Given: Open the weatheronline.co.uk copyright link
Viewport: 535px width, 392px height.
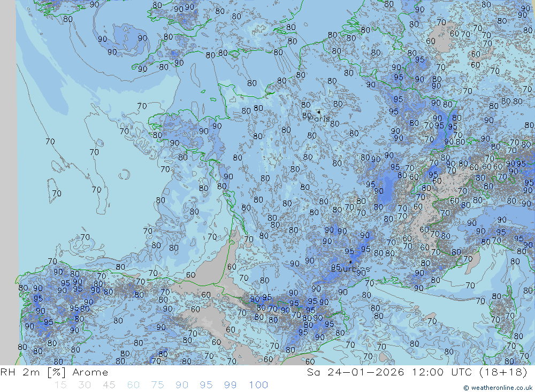Looking at the screenshot, I should 498,388.
